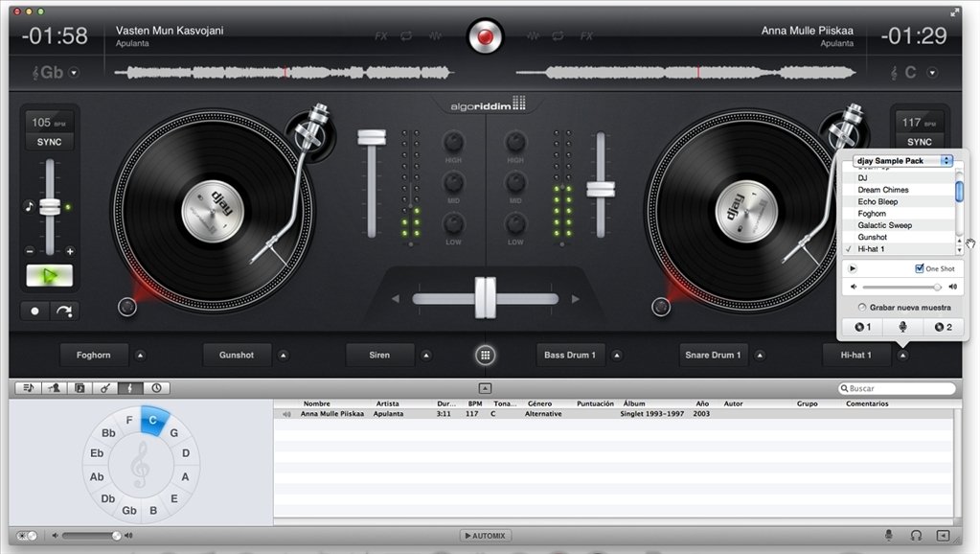This screenshot has width=980, height=554.
Task: Record sample from microphone in the popup
Action: coord(902,327)
